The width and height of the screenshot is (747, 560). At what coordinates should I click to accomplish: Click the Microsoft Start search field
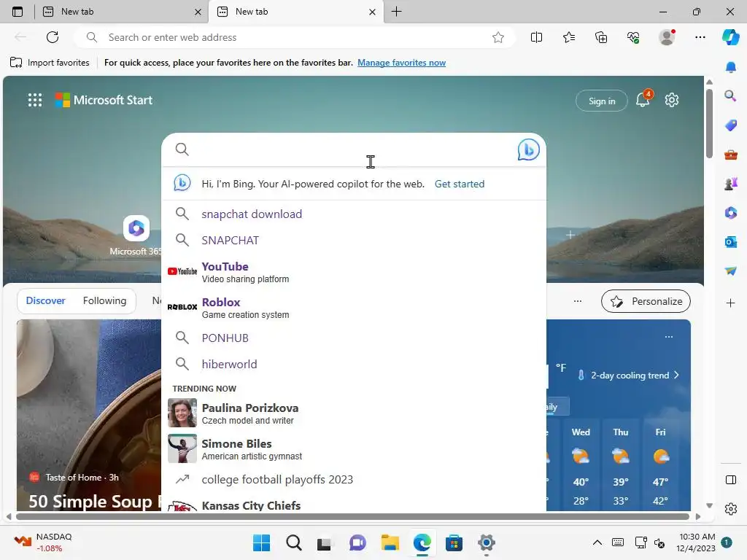[354, 149]
